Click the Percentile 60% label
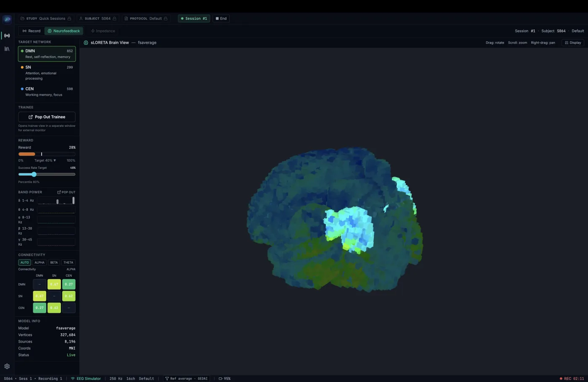588x382 pixels. [29, 182]
